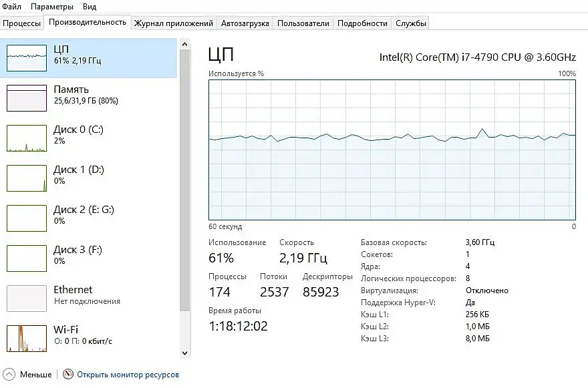The height and width of the screenshot is (388, 588).
Task: Go to the Автозагрузка tab
Action: (245, 23)
